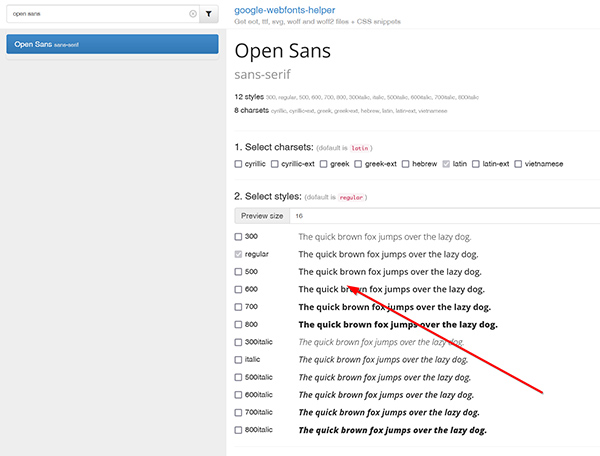Check the latin-ext charset checkbox

[476, 164]
